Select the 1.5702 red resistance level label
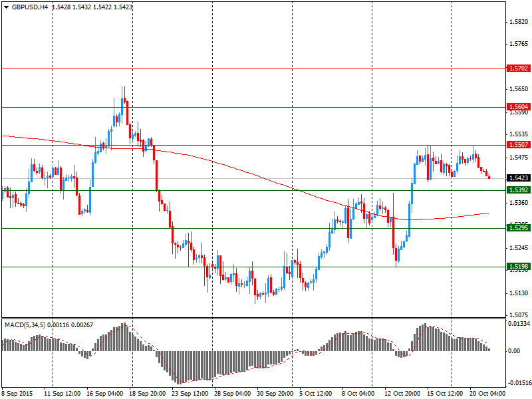Screen dimensions: 532x399 pos(518,68)
